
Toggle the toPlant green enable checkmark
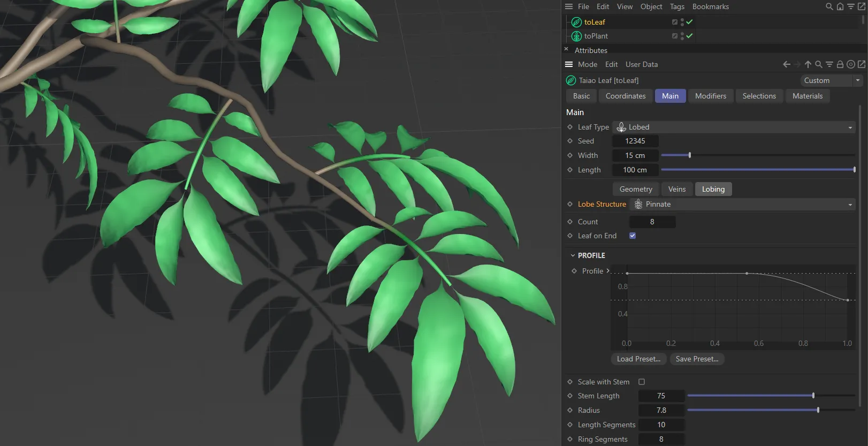tap(690, 36)
